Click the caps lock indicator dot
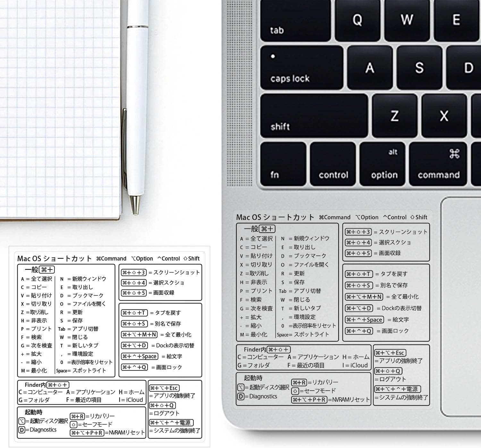481x448 pixels. (273, 56)
